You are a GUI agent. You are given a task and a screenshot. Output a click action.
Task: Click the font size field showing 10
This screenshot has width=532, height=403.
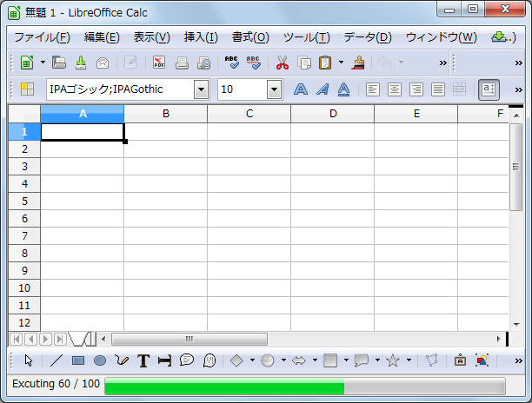coord(243,89)
